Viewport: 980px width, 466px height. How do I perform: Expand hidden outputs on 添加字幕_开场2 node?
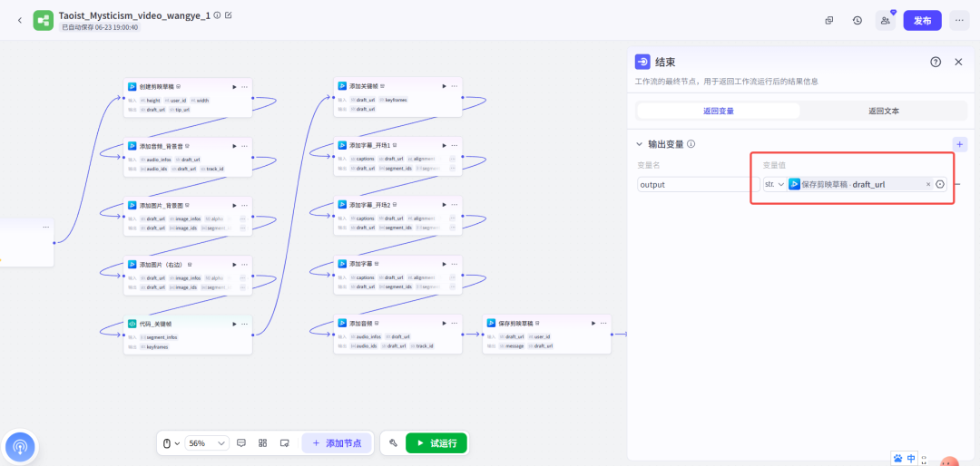453,228
